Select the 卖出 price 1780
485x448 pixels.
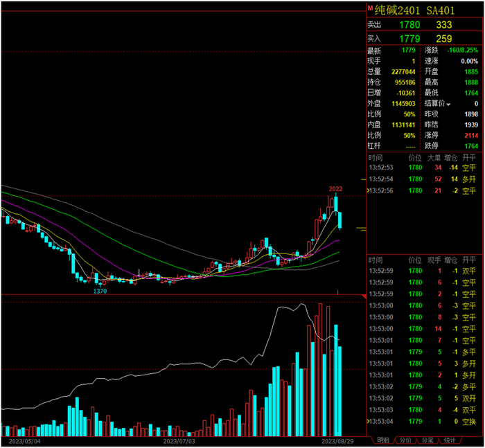coord(409,25)
